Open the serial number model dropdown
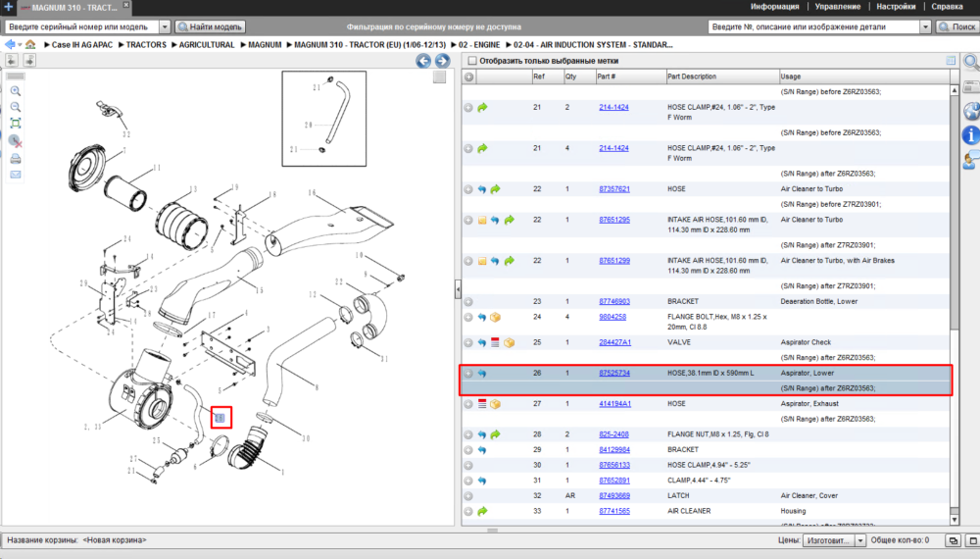 [x=165, y=26]
